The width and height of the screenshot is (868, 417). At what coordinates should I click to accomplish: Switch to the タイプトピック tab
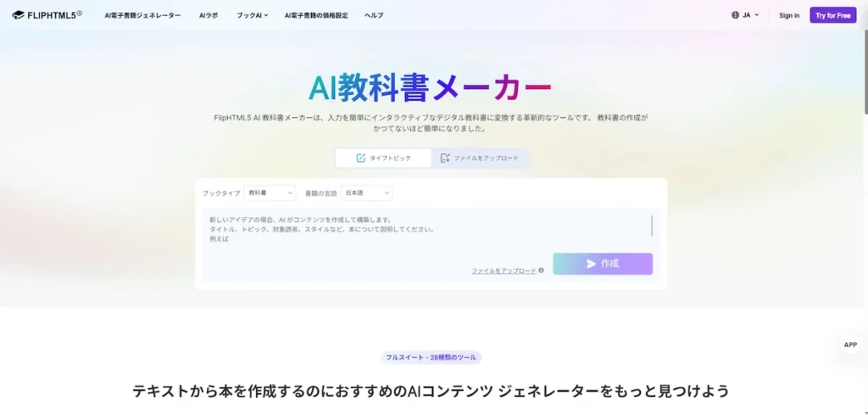[383, 158]
